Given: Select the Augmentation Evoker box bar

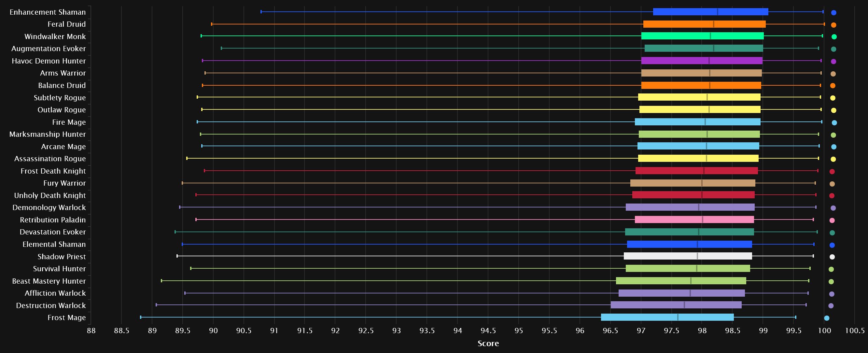Looking at the screenshot, I should pos(704,48).
